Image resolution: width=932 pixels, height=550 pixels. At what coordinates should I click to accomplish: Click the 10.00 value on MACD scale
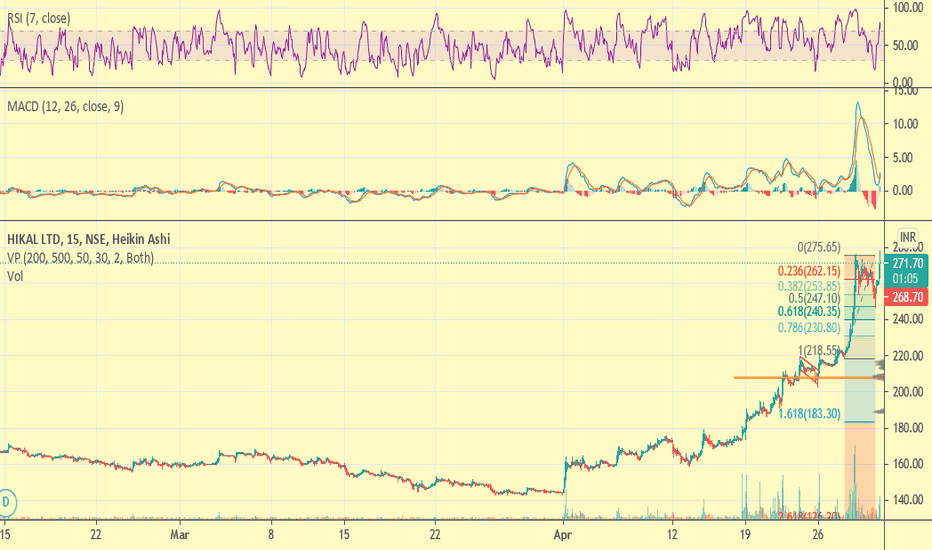pyautogui.click(x=905, y=124)
